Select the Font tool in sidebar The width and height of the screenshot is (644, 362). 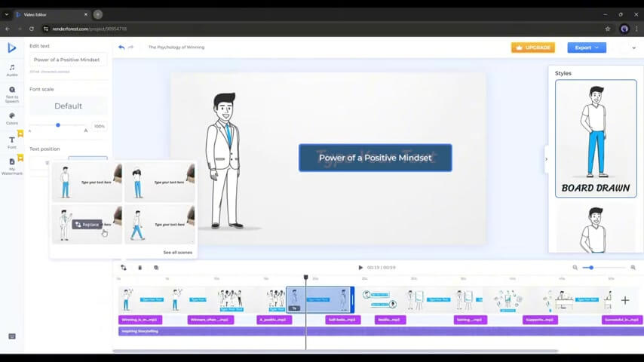12,141
